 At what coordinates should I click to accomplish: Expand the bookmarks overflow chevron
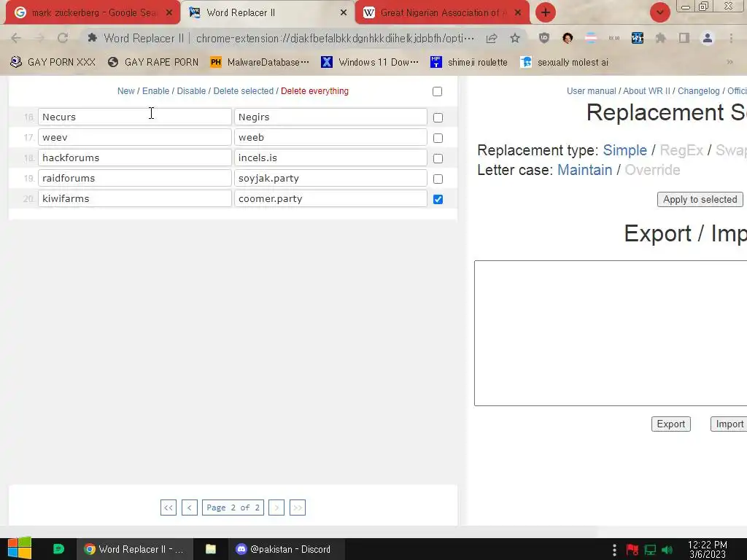click(729, 62)
